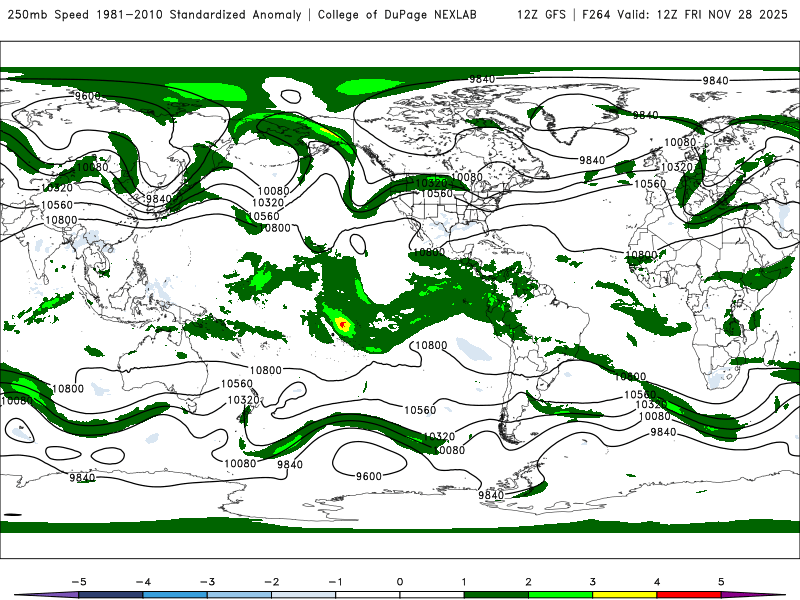Click the '9600' contour label over Siberia

tap(87, 96)
